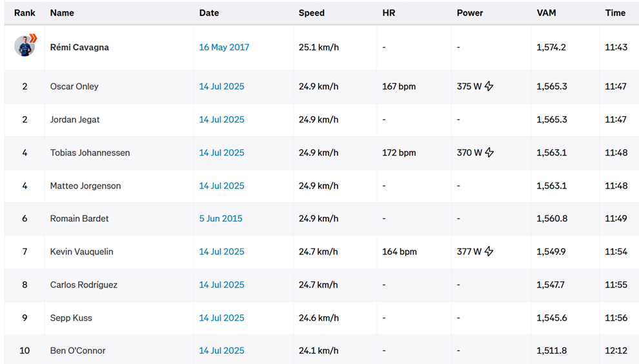
Task: Click rank number 8
Action: point(25,285)
